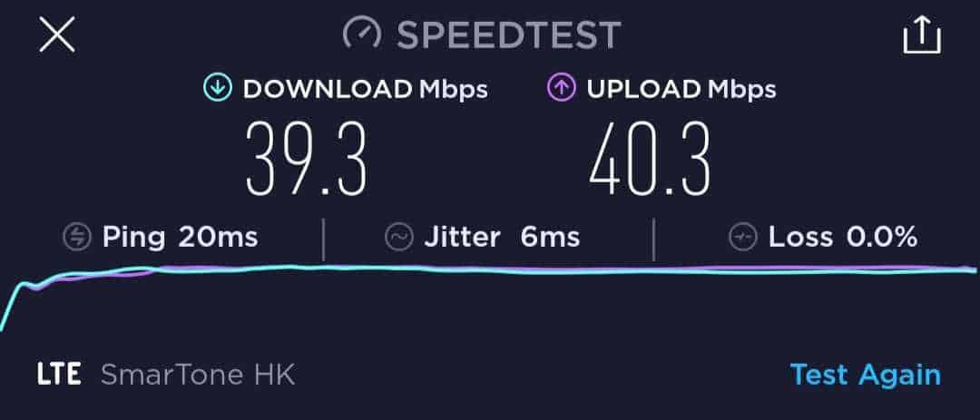Screen dimensions: 980x420
Task: Tap the Jitter 6ms reading
Action: click(x=502, y=238)
